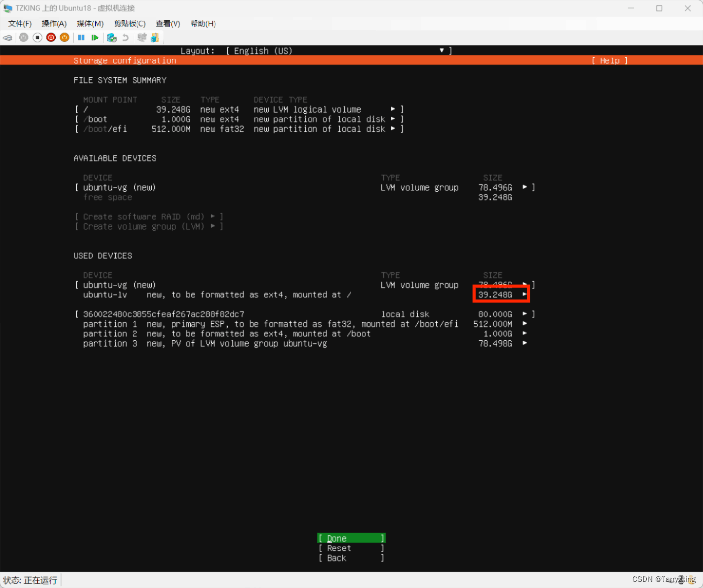
Task: Click the Done button
Action: pos(351,538)
